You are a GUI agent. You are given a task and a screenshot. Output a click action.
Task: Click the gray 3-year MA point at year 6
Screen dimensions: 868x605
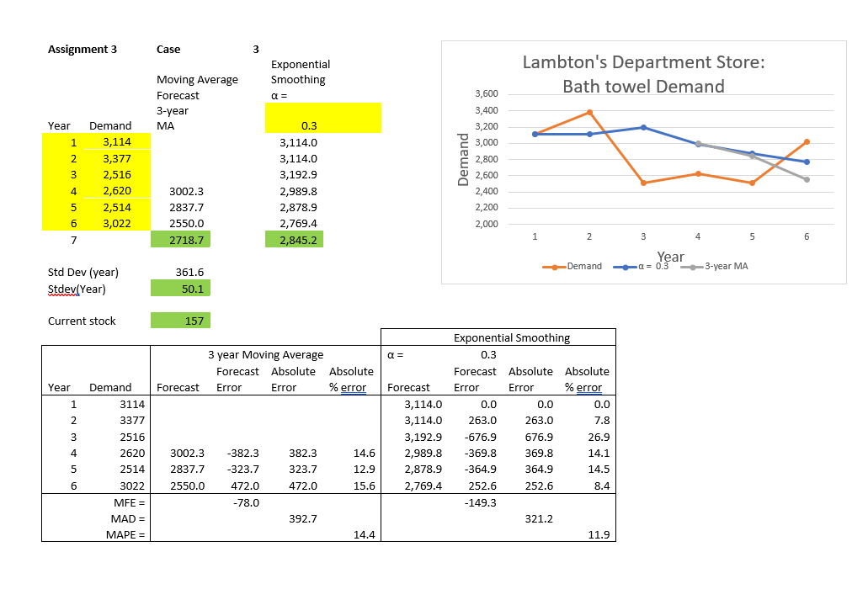point(807,179)
